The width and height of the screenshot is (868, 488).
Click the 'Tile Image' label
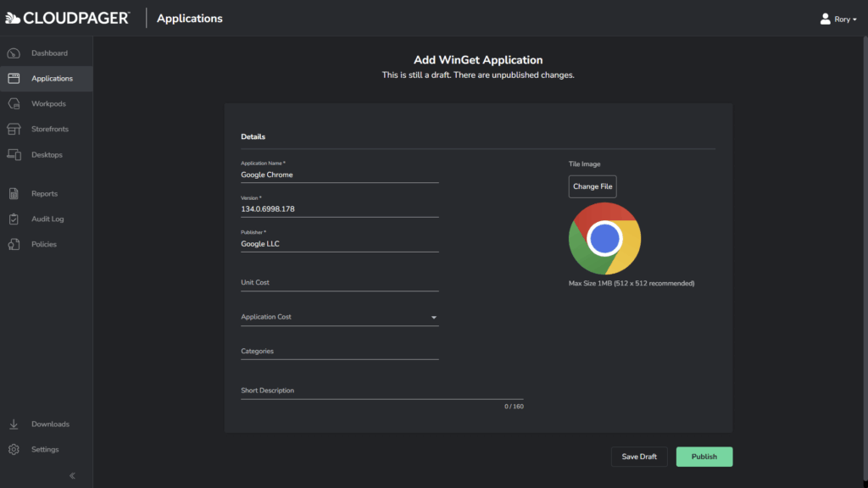(x=584, y=164)
